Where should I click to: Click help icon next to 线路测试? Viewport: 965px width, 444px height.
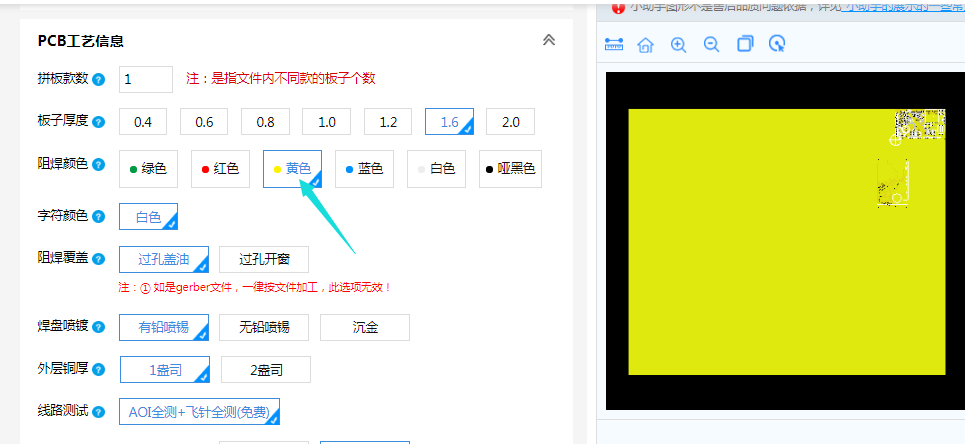pos(98,412)
